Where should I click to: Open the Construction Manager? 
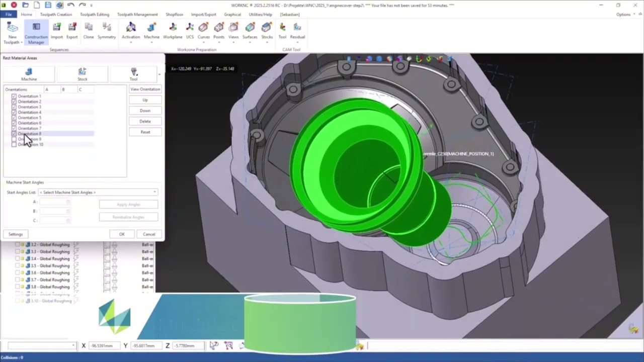tap(36, 32)
